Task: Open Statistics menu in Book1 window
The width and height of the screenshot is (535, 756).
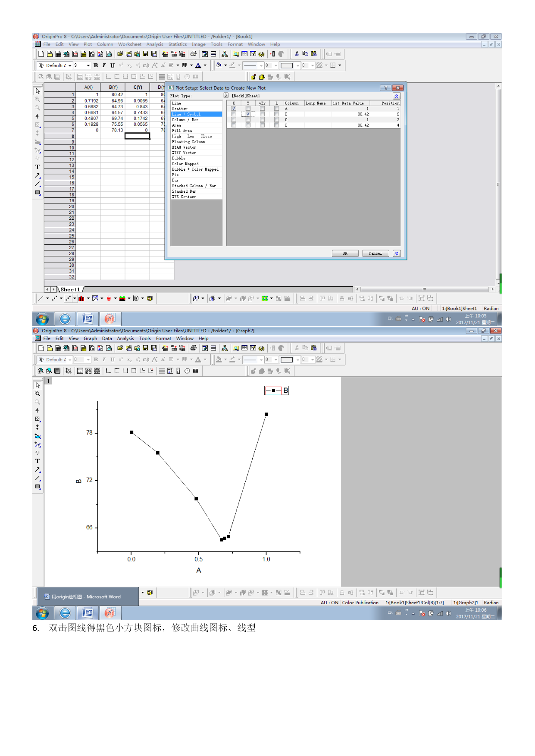Action: pos(178,44)
